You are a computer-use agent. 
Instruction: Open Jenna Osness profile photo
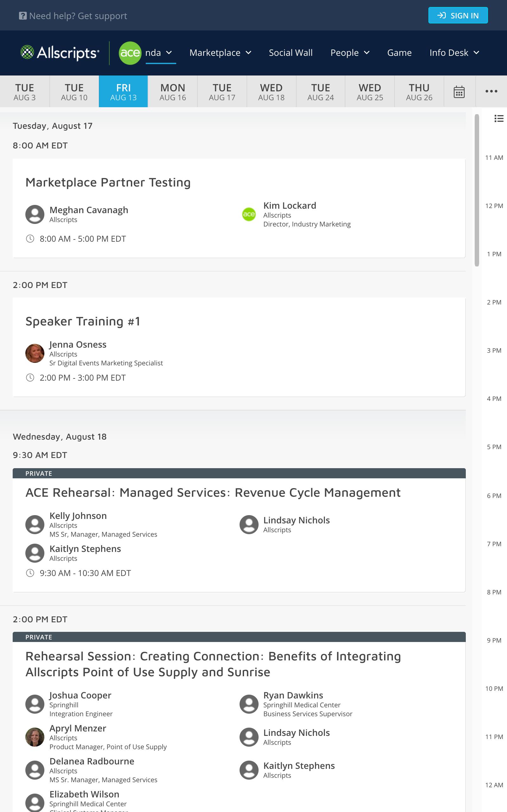[x=35, y=353]
